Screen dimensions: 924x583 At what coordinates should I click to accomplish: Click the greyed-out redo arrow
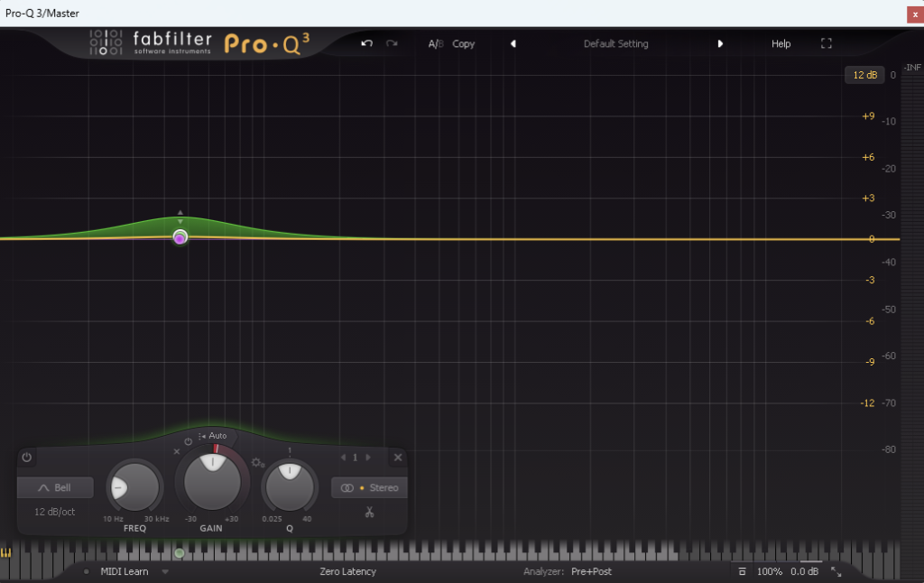point(392,43)
